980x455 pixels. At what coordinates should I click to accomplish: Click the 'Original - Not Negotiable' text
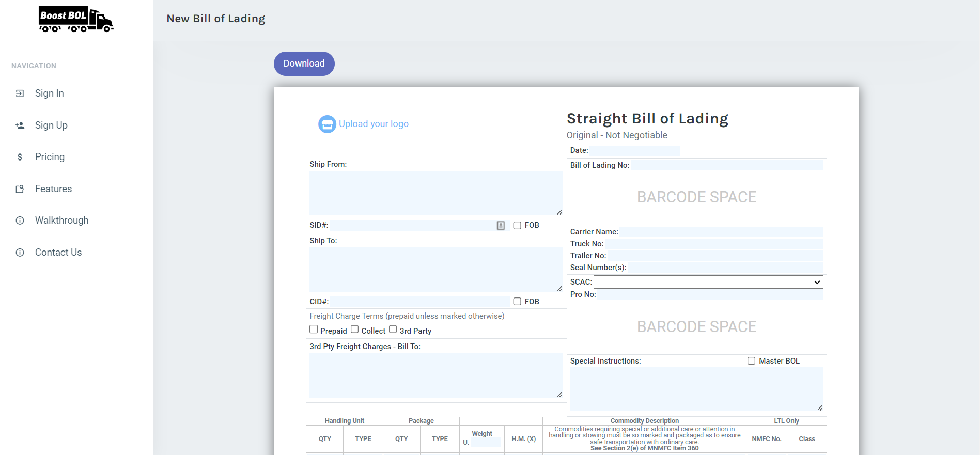click(x=617, y=135)
